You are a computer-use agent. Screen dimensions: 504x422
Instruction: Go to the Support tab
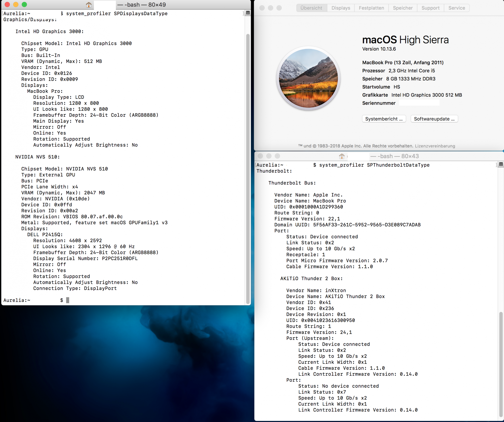[x=430, y=8]
